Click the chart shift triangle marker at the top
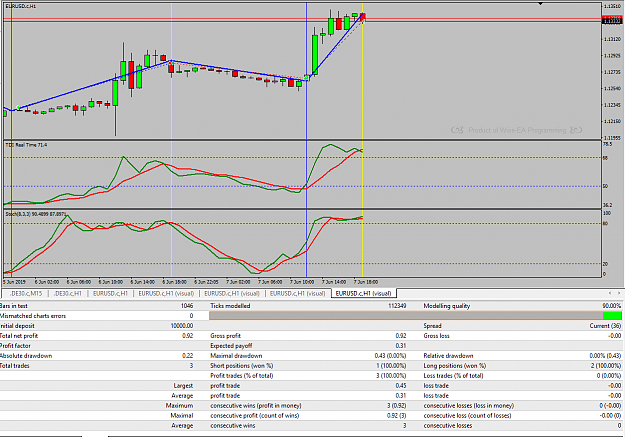Viewport: 625px width, 437px height. pos(541,4)
